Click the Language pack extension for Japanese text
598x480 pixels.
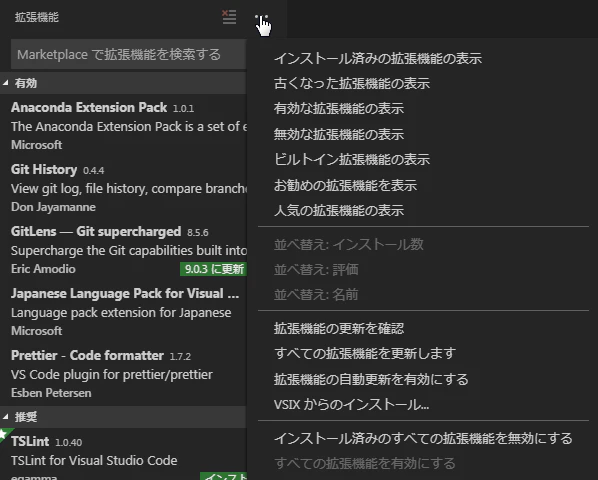click(121, 313)
